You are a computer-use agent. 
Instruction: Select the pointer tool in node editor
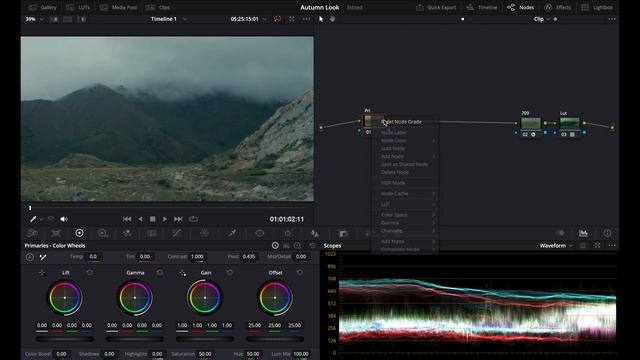321,19
